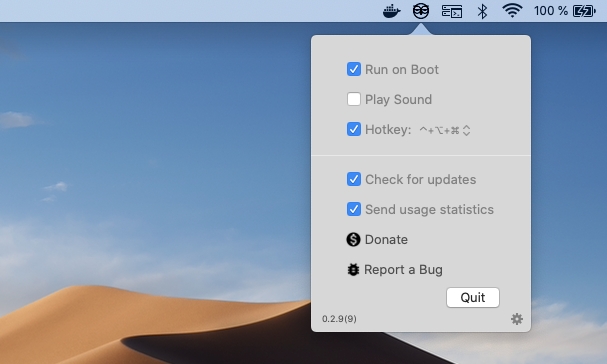This screenshot has height=364, width=607.
Task: Open the gear settings icon in popover
Action: tap(517, 319)
